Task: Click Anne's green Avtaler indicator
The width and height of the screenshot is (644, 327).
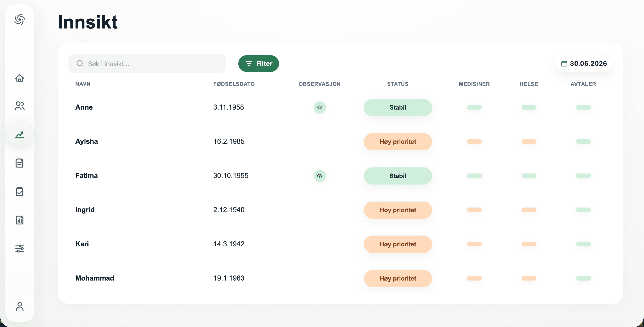Action: click(583, 107)
